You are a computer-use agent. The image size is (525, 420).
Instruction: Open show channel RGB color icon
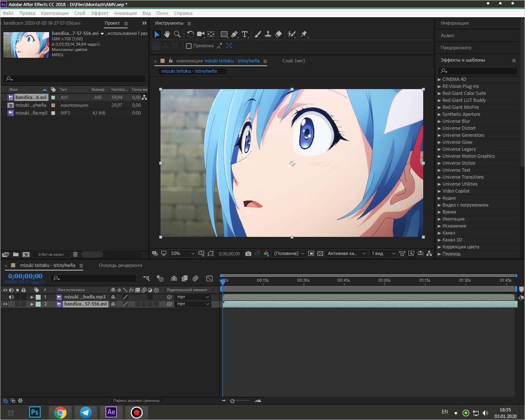coord(266,254)
